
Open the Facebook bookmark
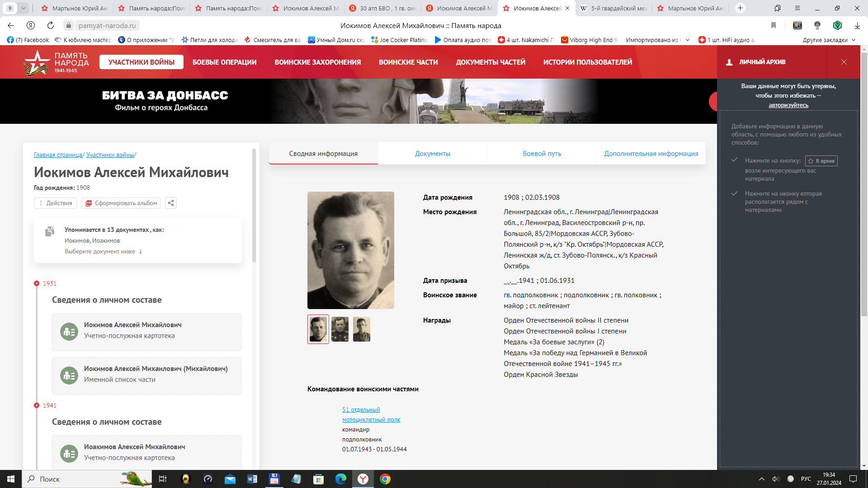28,40
